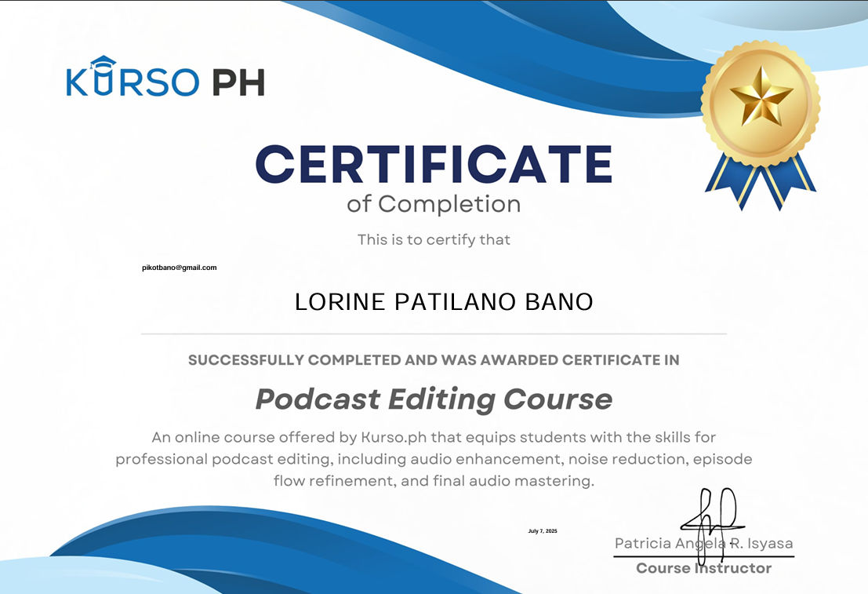Click the 'SUCCESSFULLY COMPLETED' award line

tap(434, 360)
